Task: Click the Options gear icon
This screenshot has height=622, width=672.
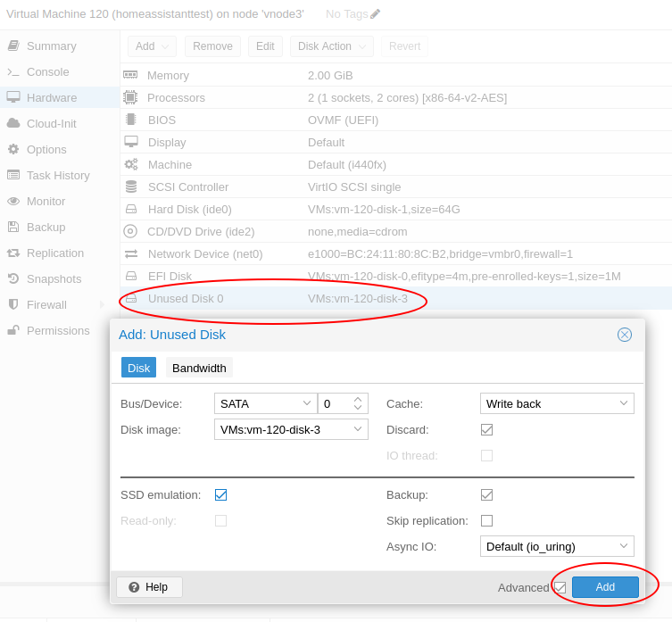Action: point(13,149)
